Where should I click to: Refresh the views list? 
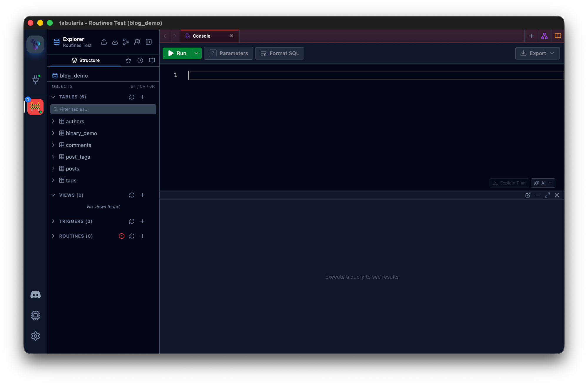(132, 195)
